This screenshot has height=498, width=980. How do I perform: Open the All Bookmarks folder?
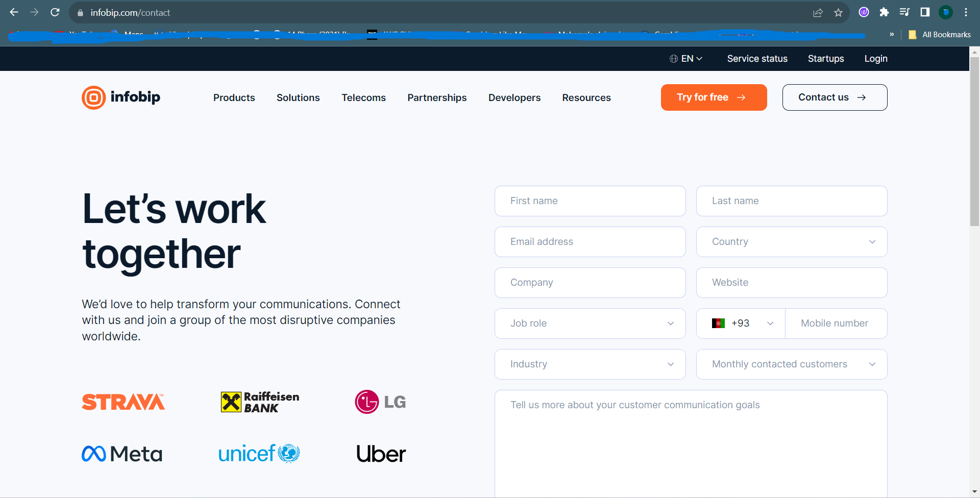[x=940, y=34]
